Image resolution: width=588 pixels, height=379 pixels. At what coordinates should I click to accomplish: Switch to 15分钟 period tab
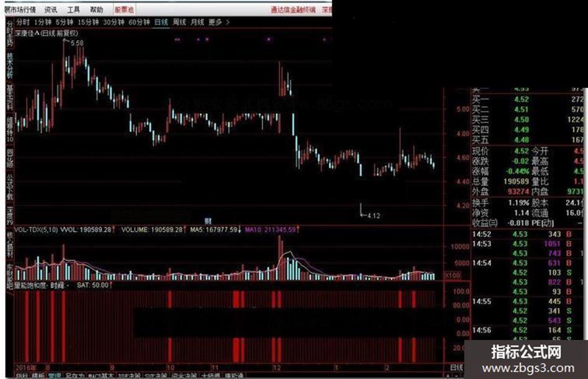tap(88, 22)
